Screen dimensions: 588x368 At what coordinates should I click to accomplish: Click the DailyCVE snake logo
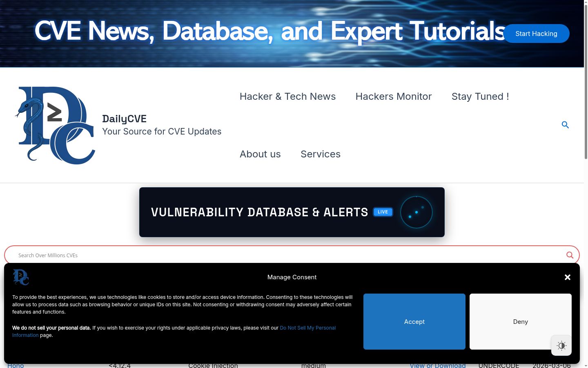tap(55, 125)
